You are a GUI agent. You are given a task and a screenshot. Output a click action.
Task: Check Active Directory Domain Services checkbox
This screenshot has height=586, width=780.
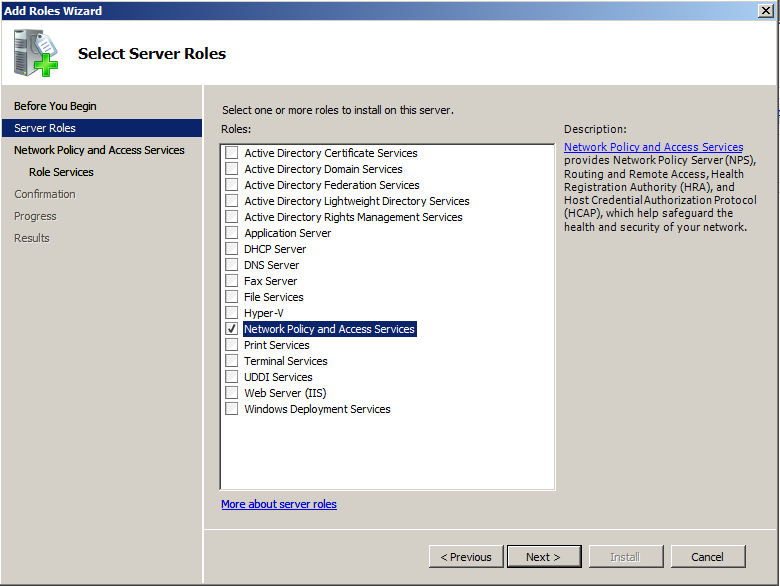(x=231, y=169)
